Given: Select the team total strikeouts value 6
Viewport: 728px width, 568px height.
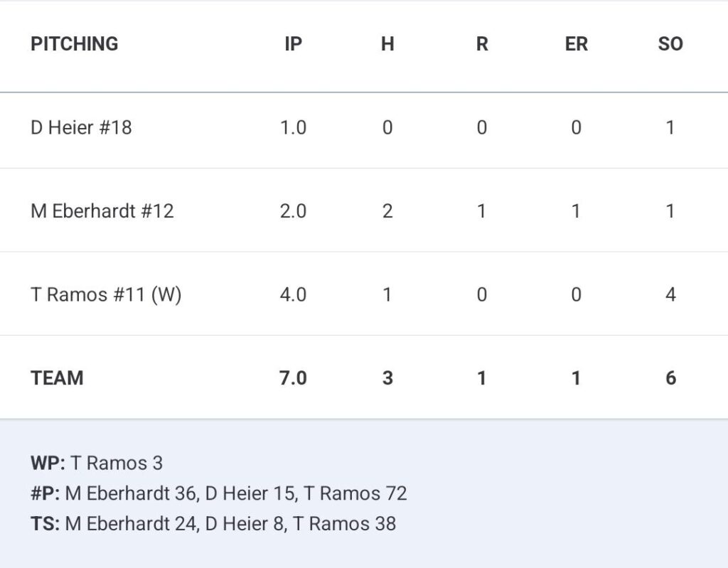Looking at the screenshot, I should (670, 378).
